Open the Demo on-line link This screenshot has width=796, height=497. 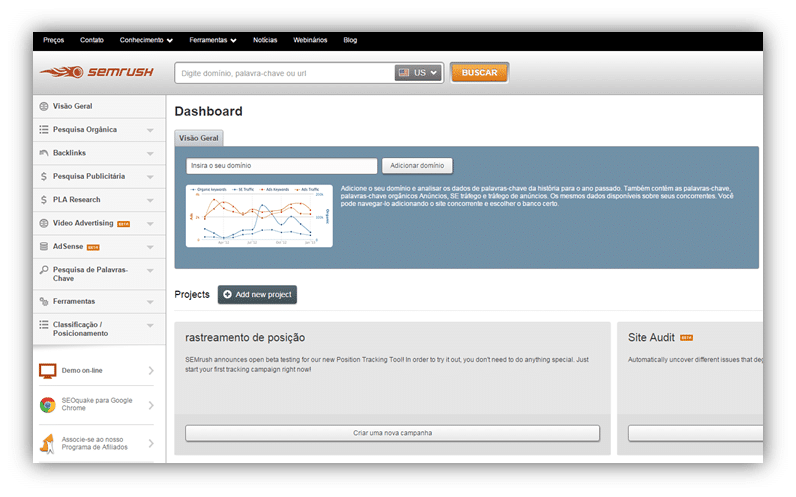82,371
